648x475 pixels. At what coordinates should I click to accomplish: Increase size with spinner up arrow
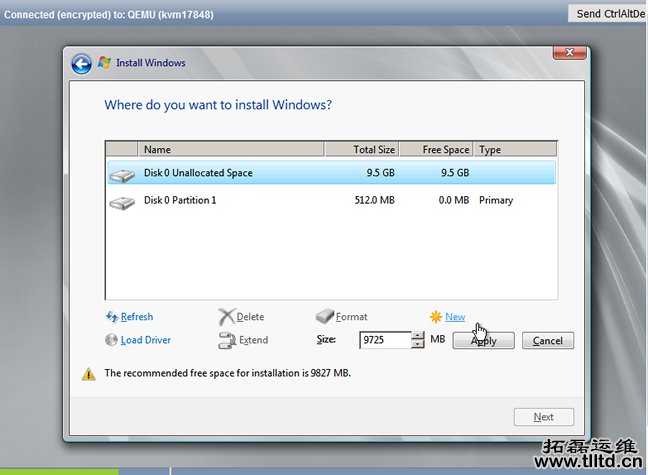418,336
